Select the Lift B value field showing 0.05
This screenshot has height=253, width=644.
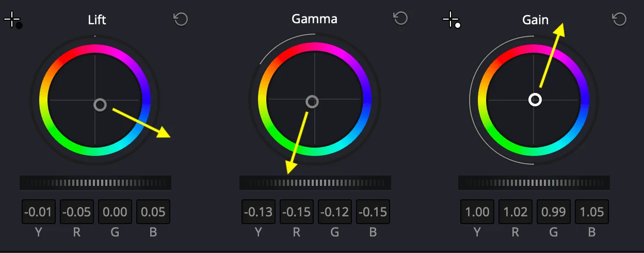[x=153, y=212]
